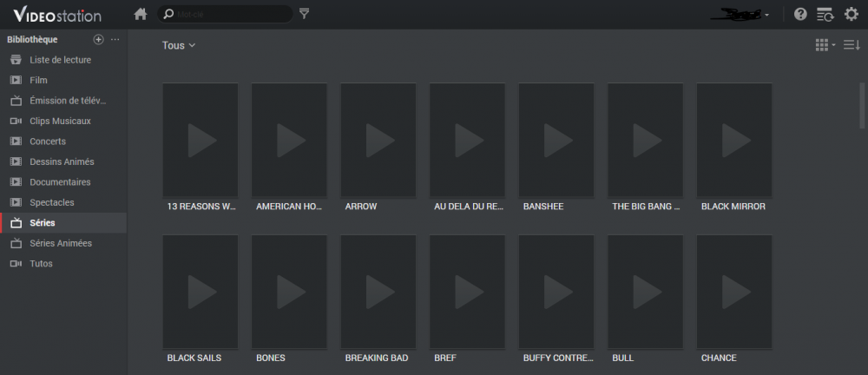The image size is (868, 375).
Task: Open the AMERICAN HO... thumbnail
Action: coord(289,140)
